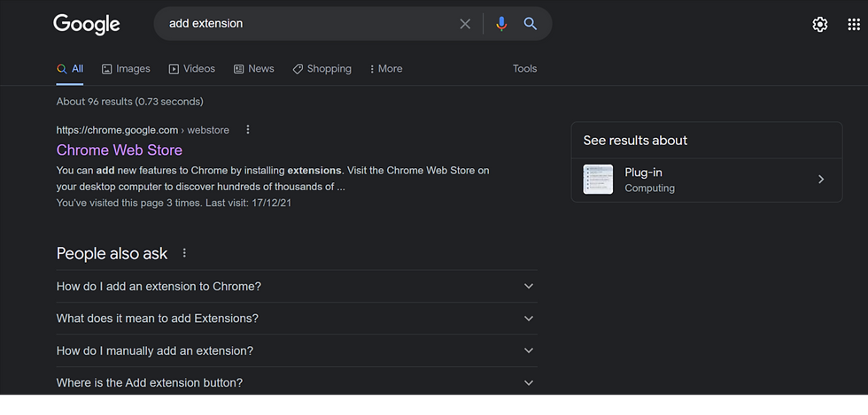Open options dots beside chrome.google.com result
This screenshot has width=868, height=415.
pyautogui.click(x=248, y=129)
